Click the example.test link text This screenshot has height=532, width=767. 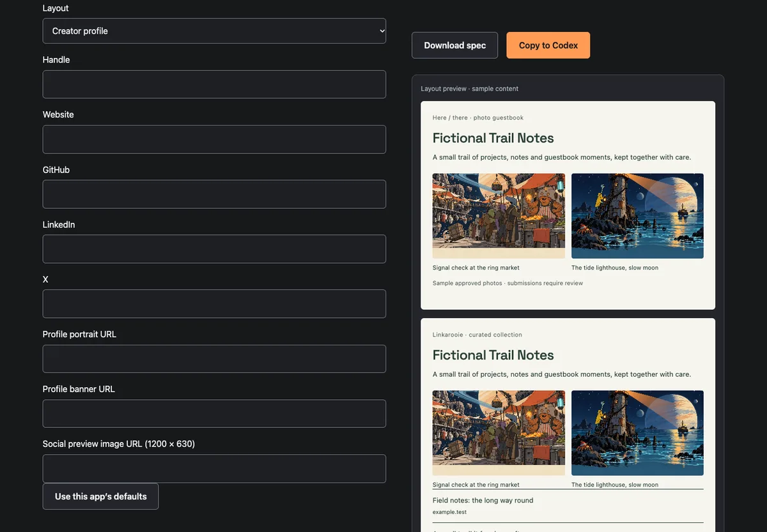[x=449, y=512]
